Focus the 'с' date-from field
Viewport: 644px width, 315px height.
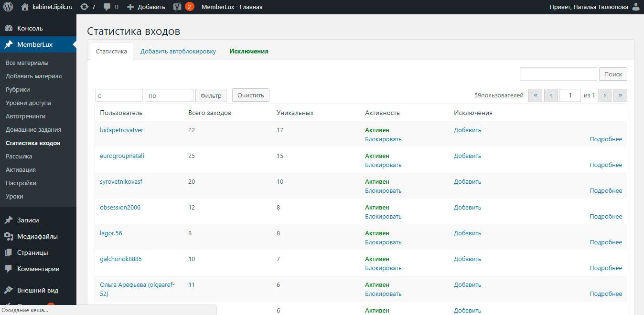[x=119, y=95]
